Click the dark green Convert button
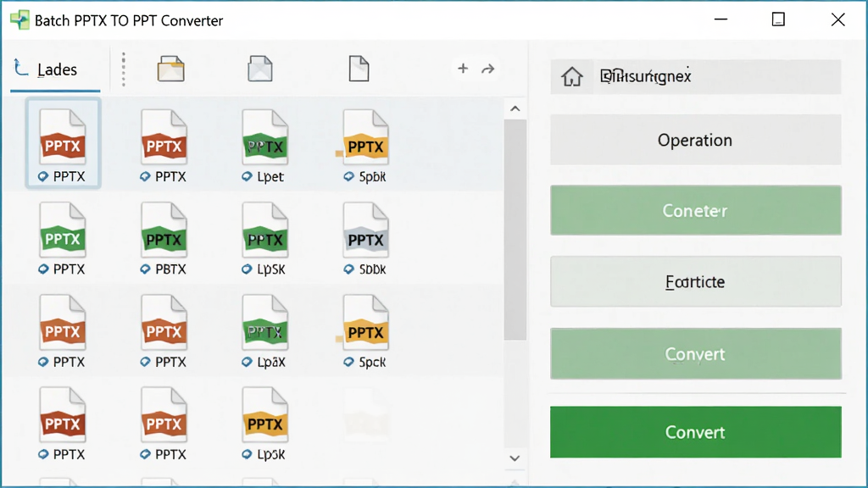The height and width of the screenshot is (488, 868). 696,432
